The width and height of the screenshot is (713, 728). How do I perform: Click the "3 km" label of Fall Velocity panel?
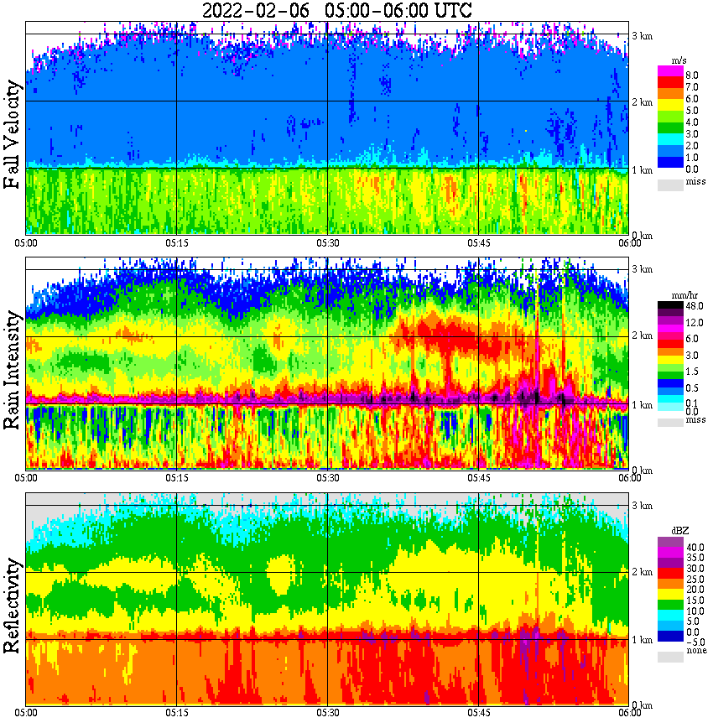click(643, 36)
